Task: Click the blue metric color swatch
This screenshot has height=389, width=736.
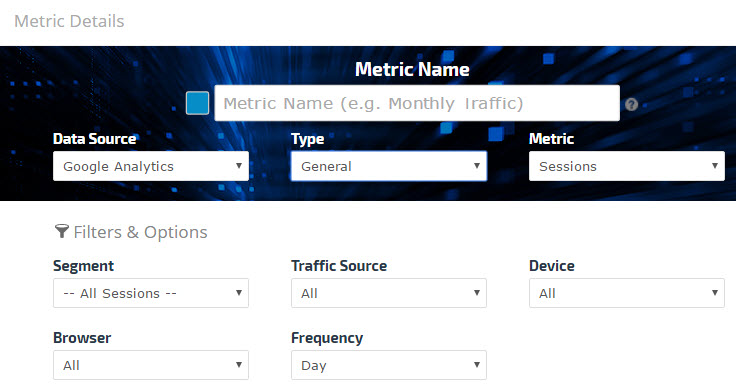Action: (198, 103)
